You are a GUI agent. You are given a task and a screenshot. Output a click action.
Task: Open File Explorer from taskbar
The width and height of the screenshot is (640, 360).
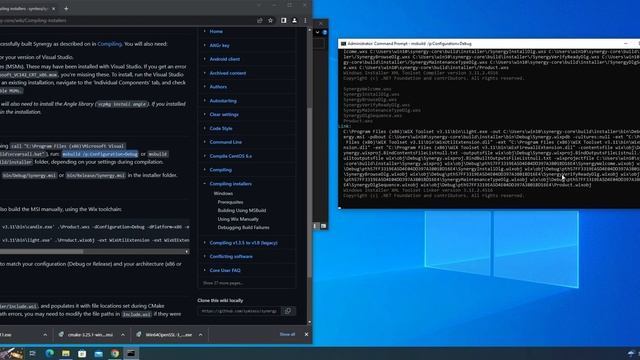click(66, 353)
